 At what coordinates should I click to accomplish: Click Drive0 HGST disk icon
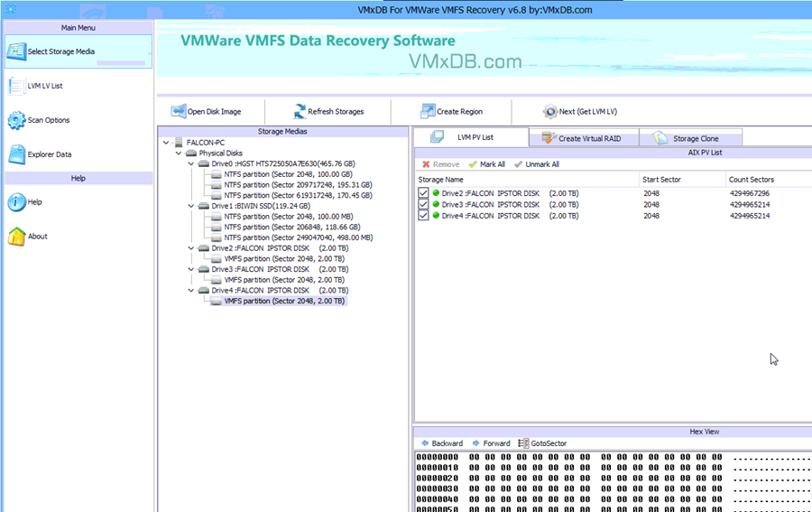[204, 163]
